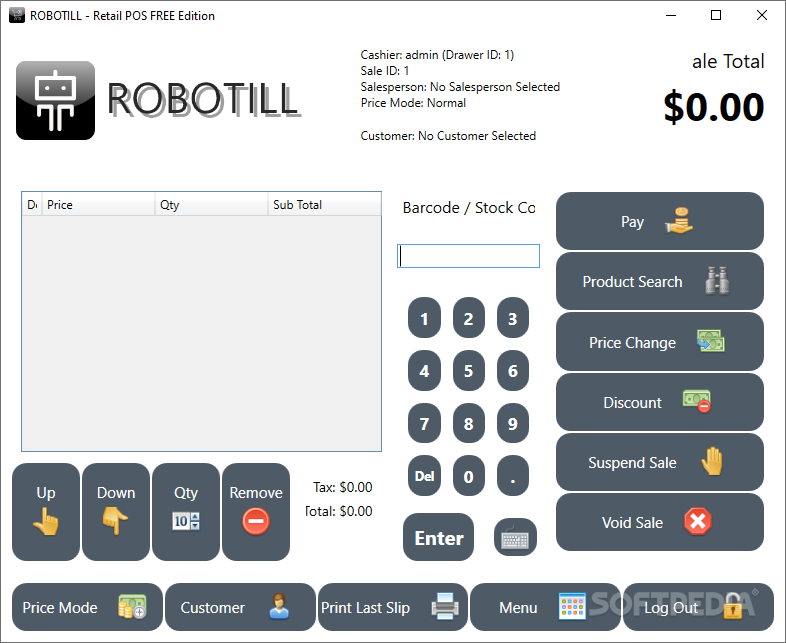Click the Sub Total column header
This screenshot has height=643, width=786.
(x=324, y=204)
